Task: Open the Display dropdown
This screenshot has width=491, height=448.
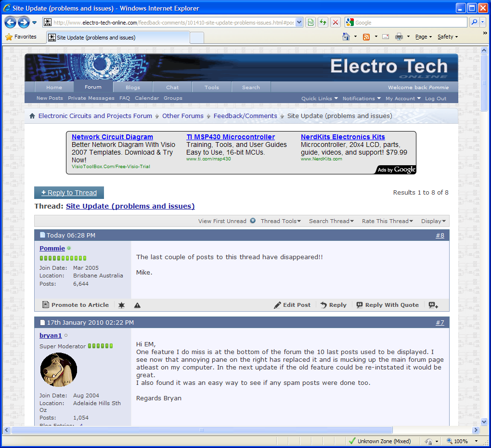Action: coord(433,221)
